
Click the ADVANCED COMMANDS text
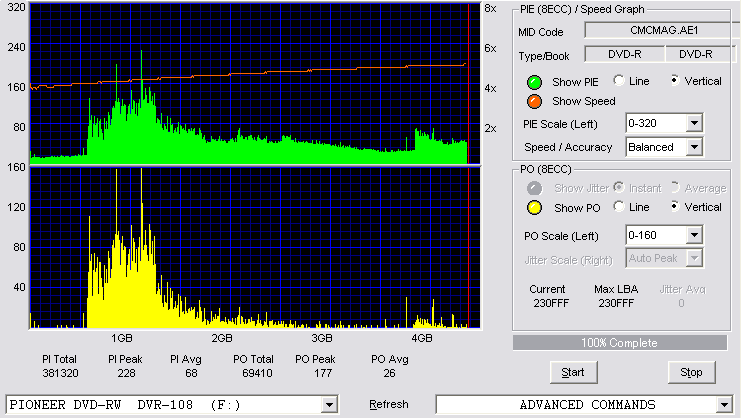click(x=587, y=405)
